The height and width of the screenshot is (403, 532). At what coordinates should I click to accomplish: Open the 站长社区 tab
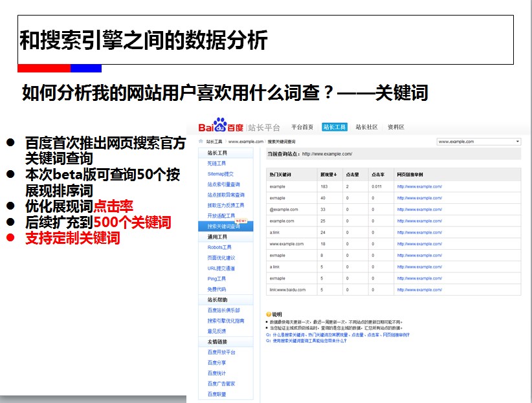366,127
